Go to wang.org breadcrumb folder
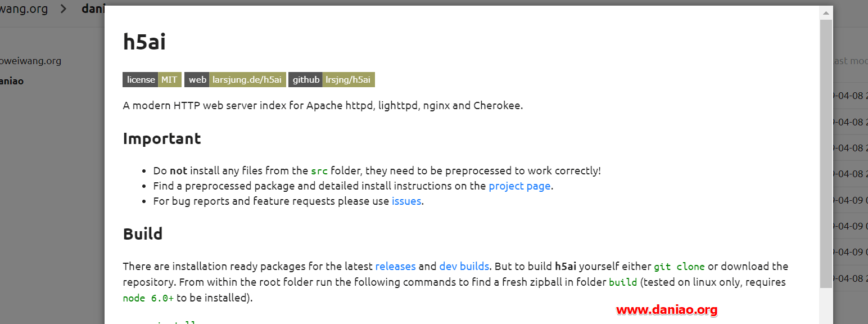Screen dimensions: 868x324 coord(24,9)
